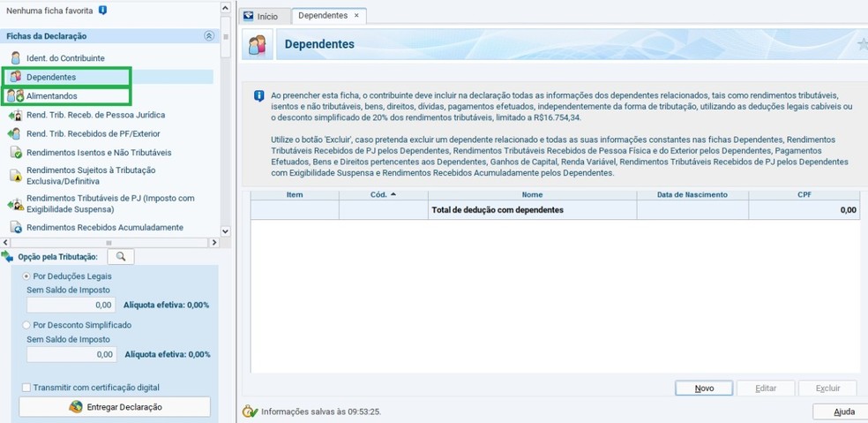Close the Dependentes tab
The height and width of the screenshot is (423, 868).
pos(356,16)
